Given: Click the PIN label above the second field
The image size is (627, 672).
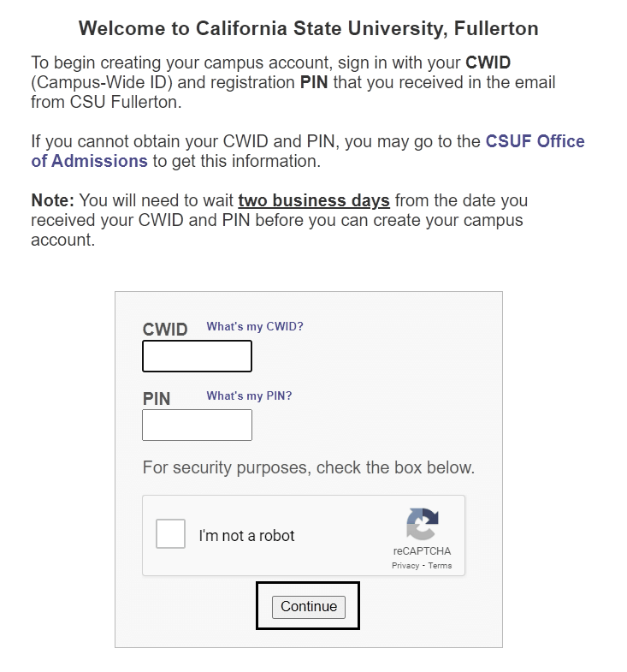Looking at the screenshot, I should pyautogui.click(x=157, y=399).
